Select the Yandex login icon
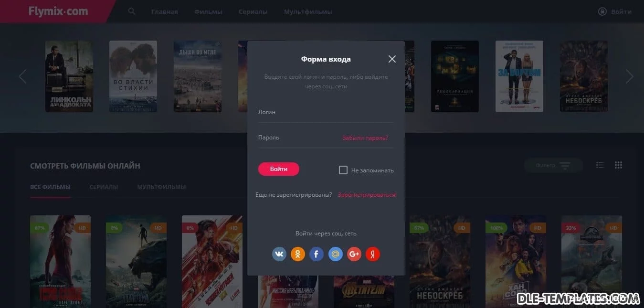644x308 pixels. [x=373, y=254]
